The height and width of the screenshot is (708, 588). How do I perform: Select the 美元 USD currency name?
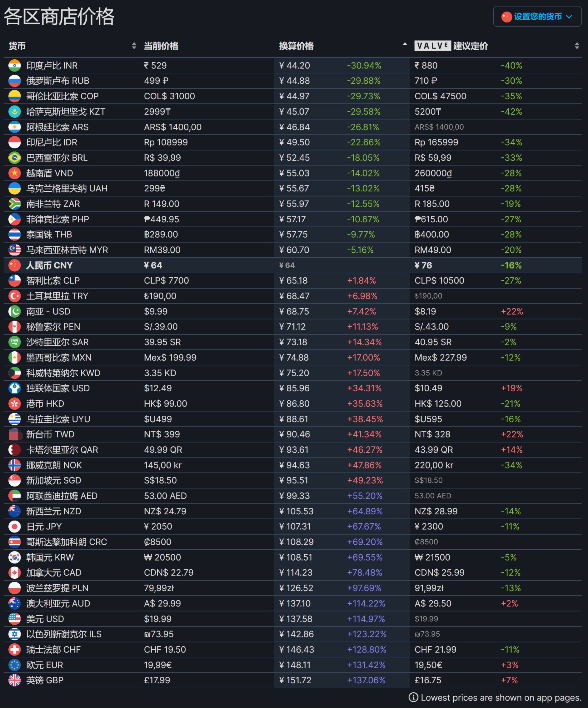45,619
